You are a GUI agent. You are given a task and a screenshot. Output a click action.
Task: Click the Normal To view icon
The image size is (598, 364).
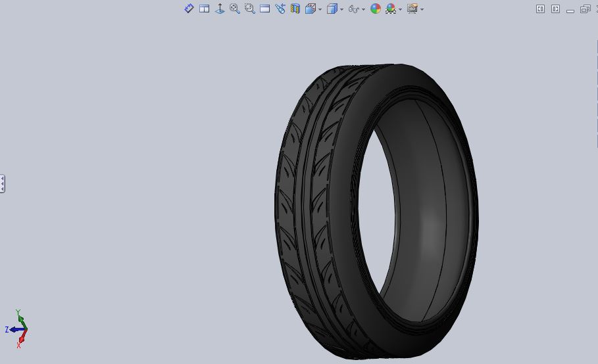(x=220, y=9)
